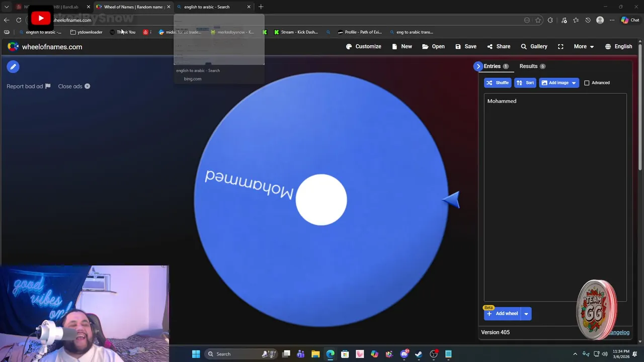Change language from English

[618, 46]
